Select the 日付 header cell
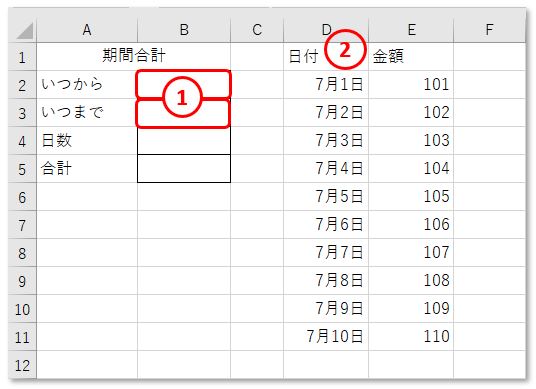 [x=326, y=57]
